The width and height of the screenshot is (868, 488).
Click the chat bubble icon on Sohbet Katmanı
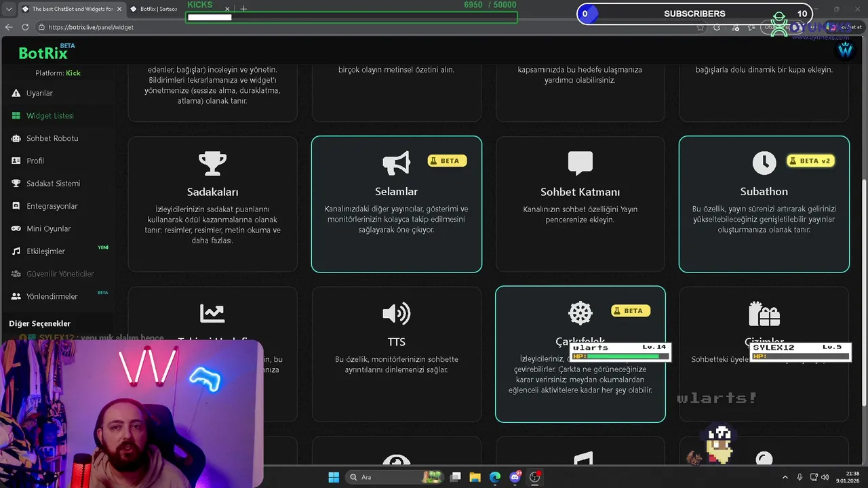click(x=580, y=163)
